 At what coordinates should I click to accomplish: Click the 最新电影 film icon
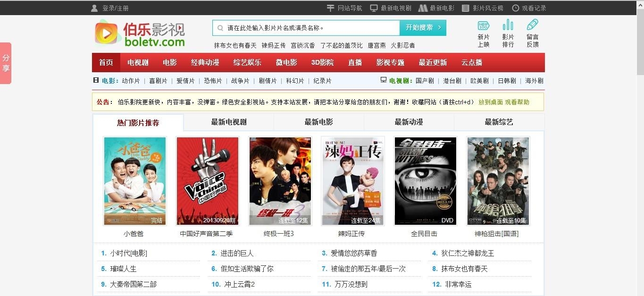point(423,8)
